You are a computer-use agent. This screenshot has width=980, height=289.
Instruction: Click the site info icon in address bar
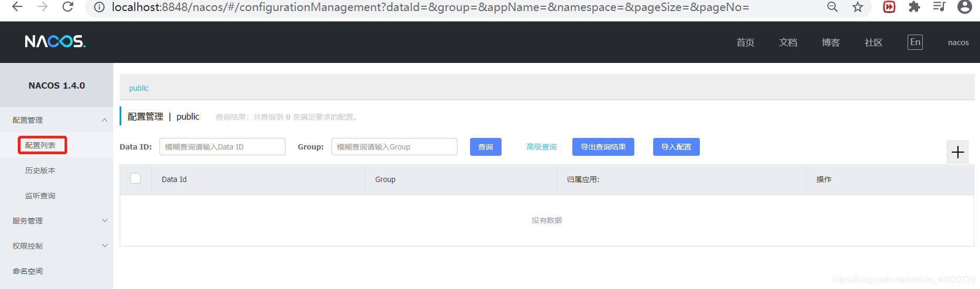click(99, 7)
